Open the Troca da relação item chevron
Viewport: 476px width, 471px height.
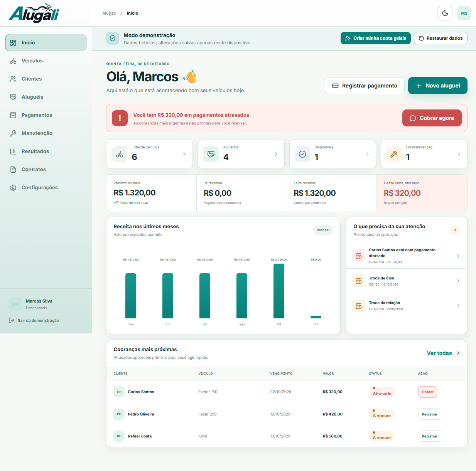pyautogui.click(x=458, y=306)
